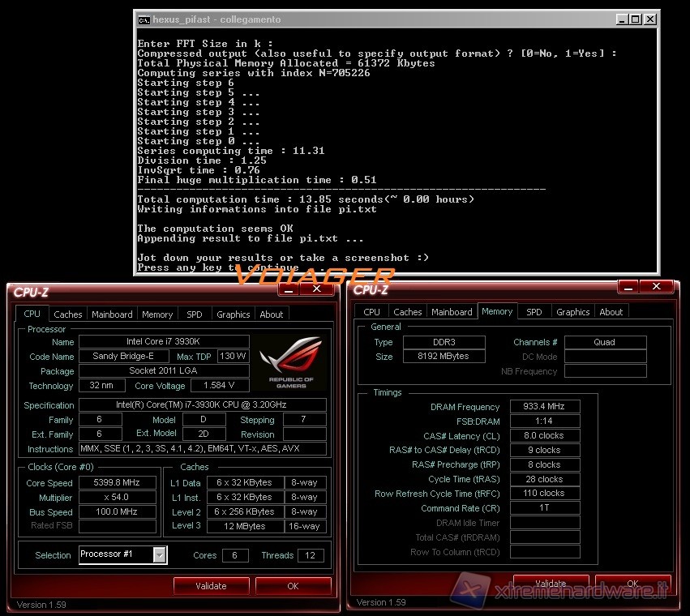
Task: Close the CPU-Z window showing memory timings
Action: click(660, 286)
